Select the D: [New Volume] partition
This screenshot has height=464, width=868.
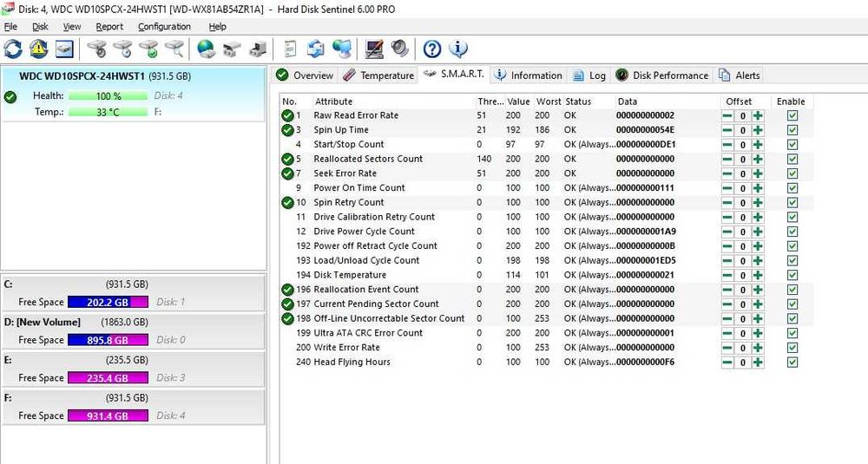click(133, 330)
